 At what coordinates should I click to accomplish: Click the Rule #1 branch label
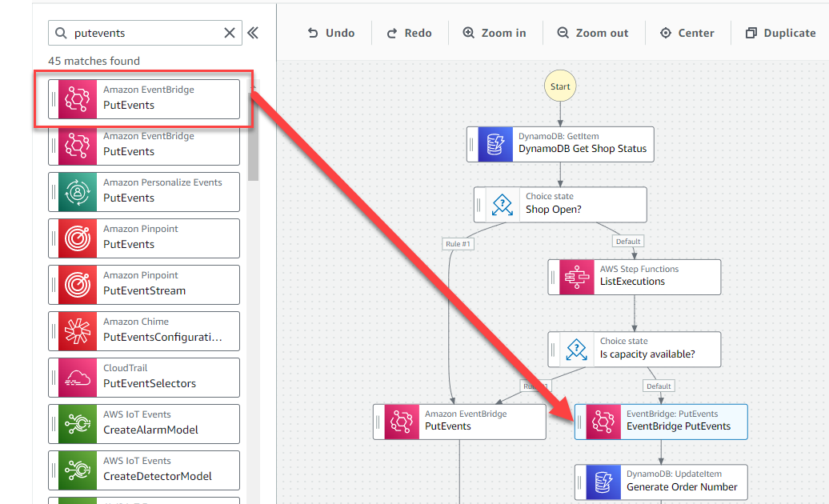(458, 244)
